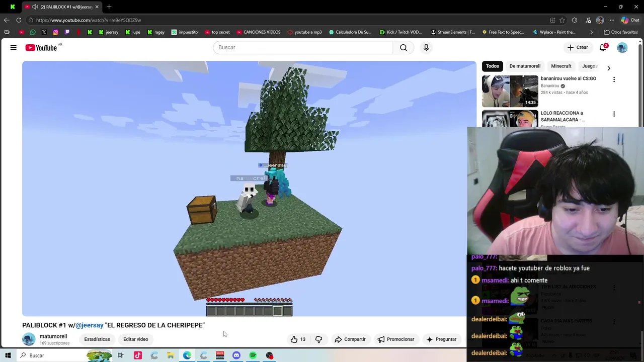Select the 'Juegos' filter chip
Screen dimensions: 644x362
(x=590, y=66)
